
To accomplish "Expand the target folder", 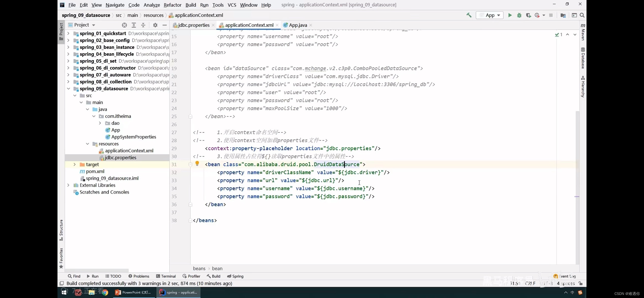I will tap(75, 165).
